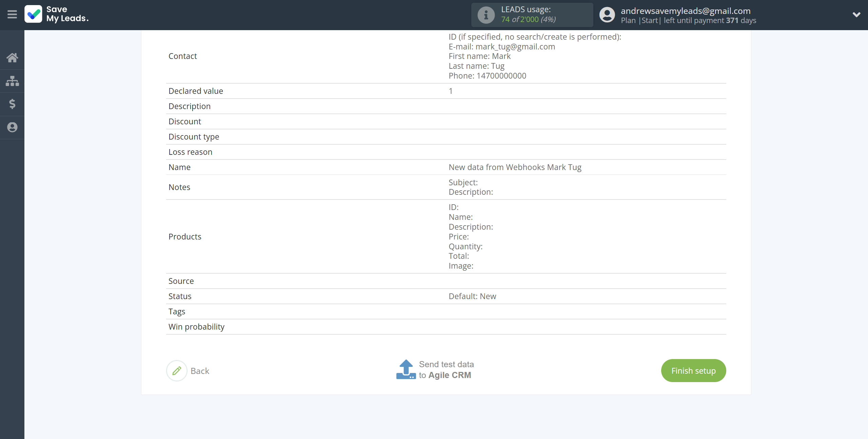Click the Finish setup button

(x=693, y=371)
